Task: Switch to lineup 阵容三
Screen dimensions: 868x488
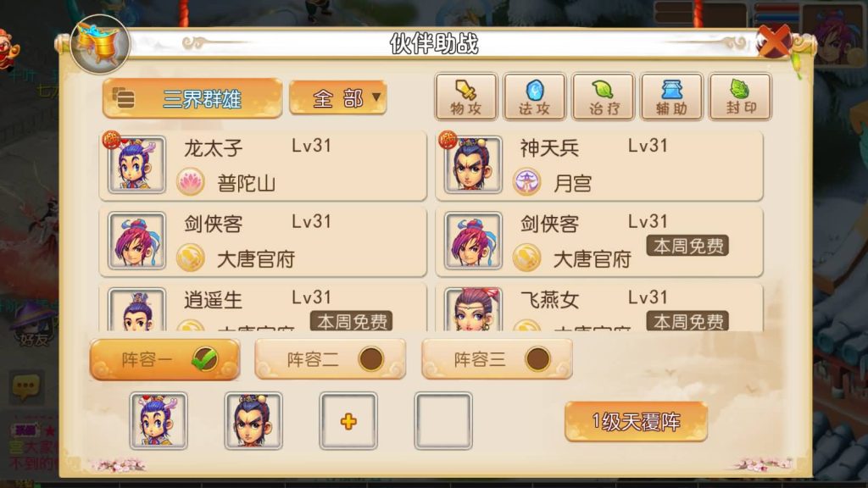Action: coord(497,359)
